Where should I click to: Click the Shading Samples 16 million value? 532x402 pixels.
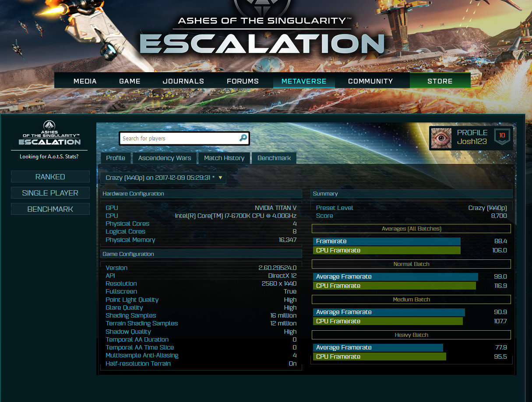(283, 315)
